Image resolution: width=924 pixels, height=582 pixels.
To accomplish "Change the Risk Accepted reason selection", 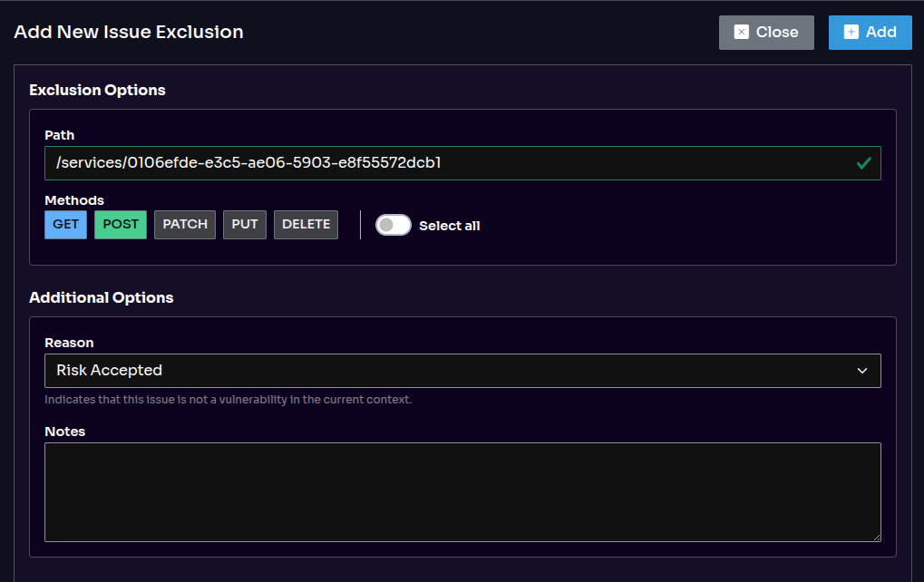I will (x=462, y=370).
